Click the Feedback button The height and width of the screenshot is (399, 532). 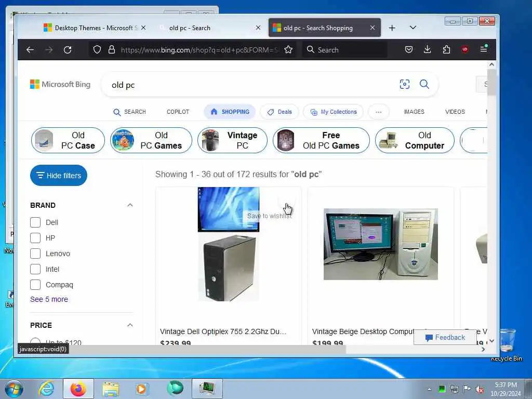coord(445,337)
